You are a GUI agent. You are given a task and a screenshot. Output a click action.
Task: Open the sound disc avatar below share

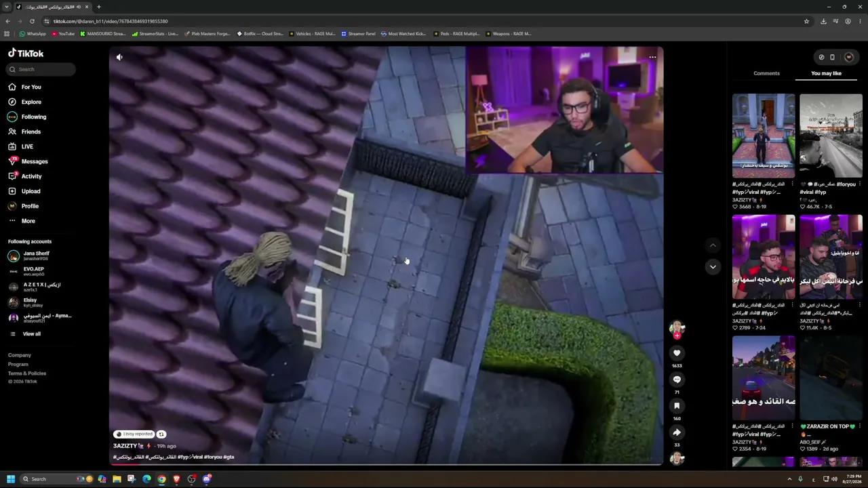point(677,459)
